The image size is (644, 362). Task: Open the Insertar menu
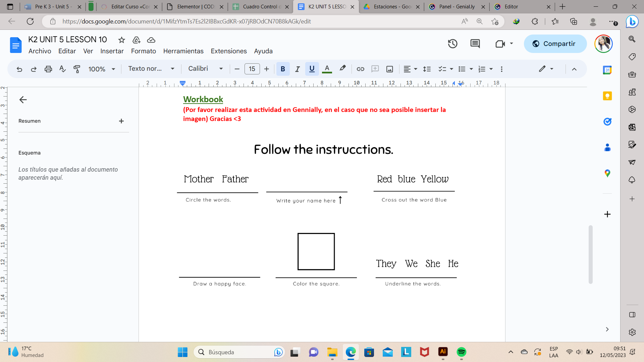coord(112,51)
